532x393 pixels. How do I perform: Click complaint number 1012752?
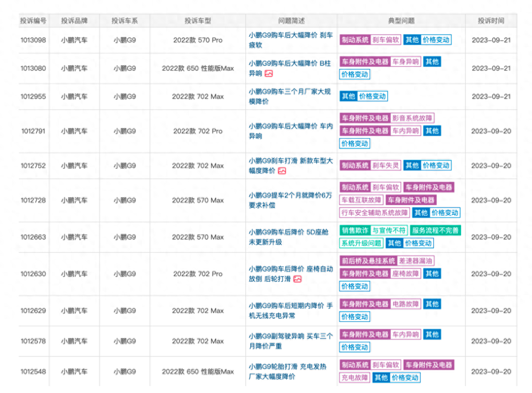click(33, 166)
